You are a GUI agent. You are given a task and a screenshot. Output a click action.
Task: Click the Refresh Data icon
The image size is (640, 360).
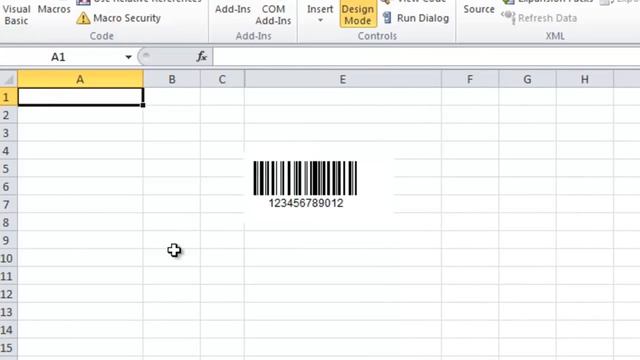(508, 18)
